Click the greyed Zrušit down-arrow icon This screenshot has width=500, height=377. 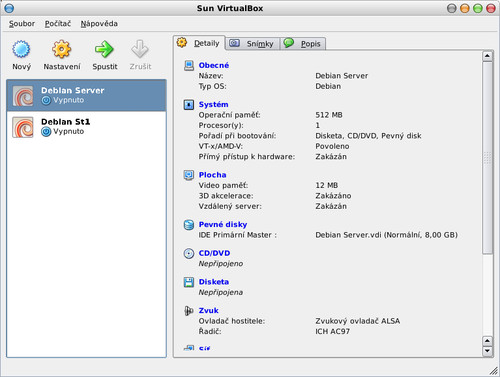[x=140, y=49]
